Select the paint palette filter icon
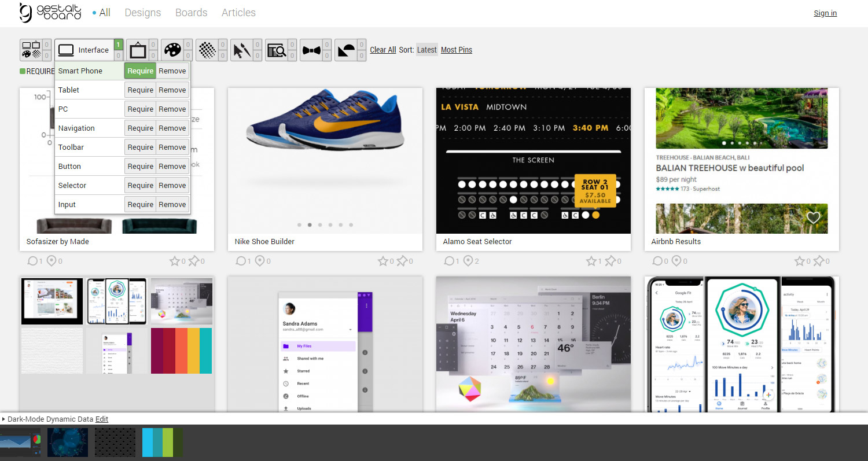This screenshot has width=868, height=461. tap(172, 50)
